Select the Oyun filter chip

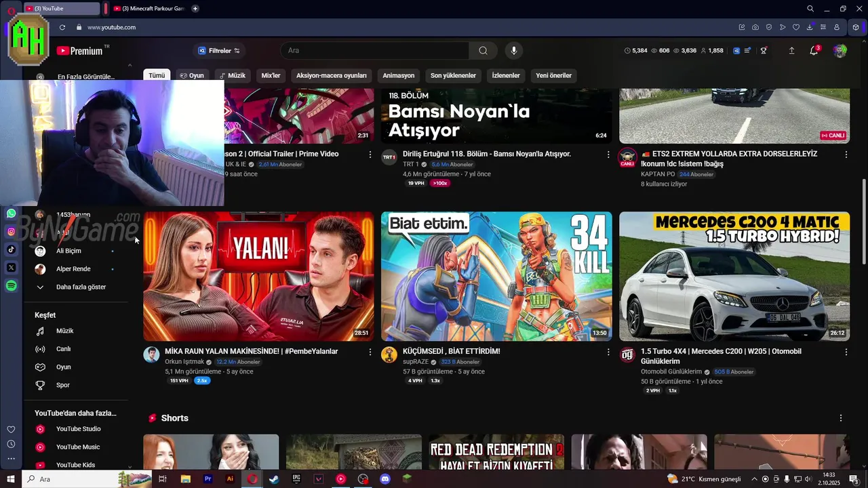tap(192, 75)
